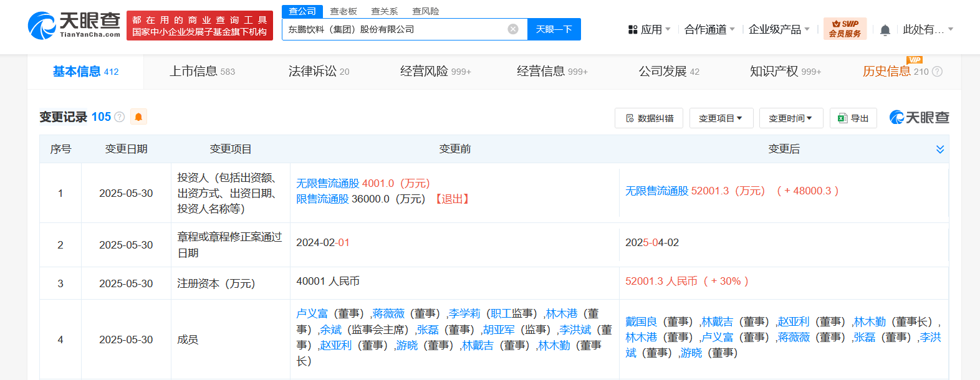
Task: Click the 【退出】 tag in row 1
Action: pos(452,199)
